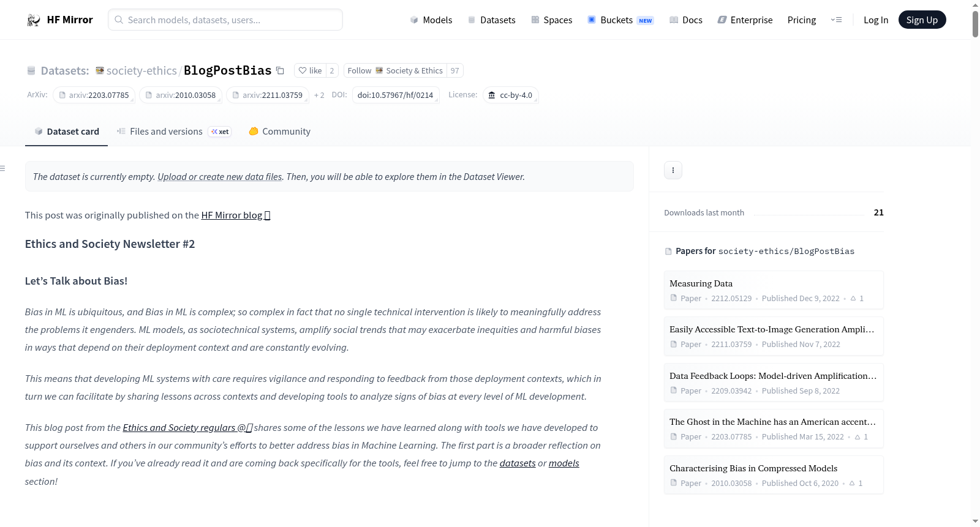The height and width of the screenshot is (527, 980).
Task: Click the upvote icon on Measuring Data paper
Action: [853, 299]
